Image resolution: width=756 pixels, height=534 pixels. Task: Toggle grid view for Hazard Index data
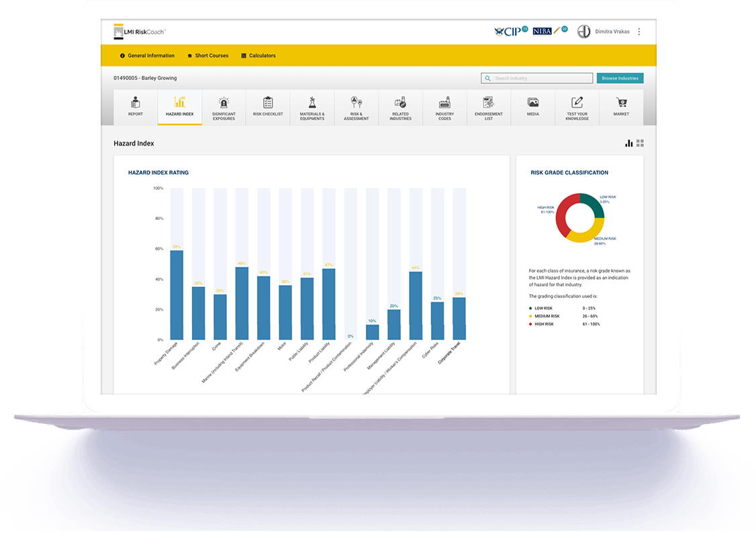(x=641, y=143)
